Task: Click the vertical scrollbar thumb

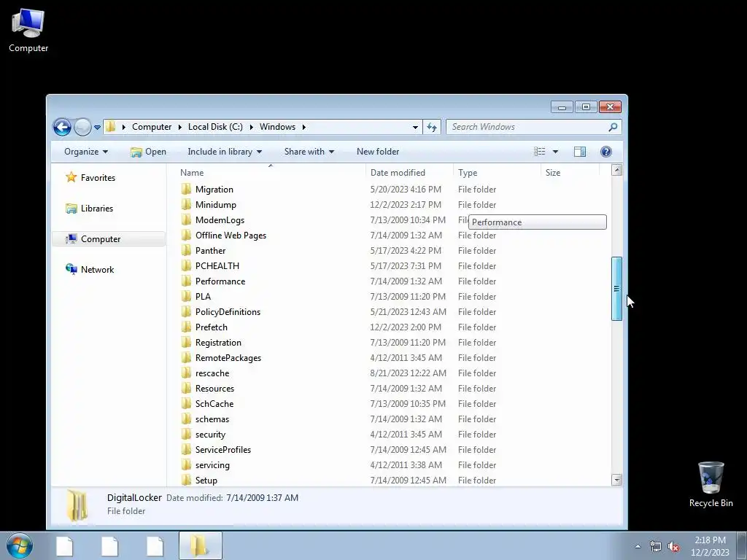Action: [617, 289]
